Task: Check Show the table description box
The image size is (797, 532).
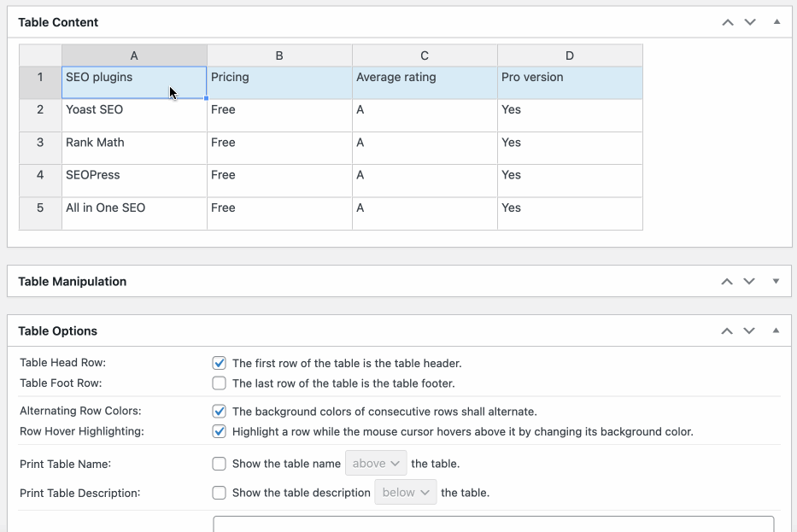Action: [x=219, y=493]
